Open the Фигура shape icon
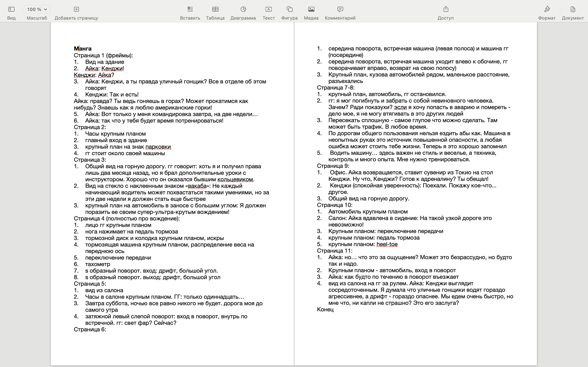This screenshot has height=367, width=588. click(x=289, y=9)
